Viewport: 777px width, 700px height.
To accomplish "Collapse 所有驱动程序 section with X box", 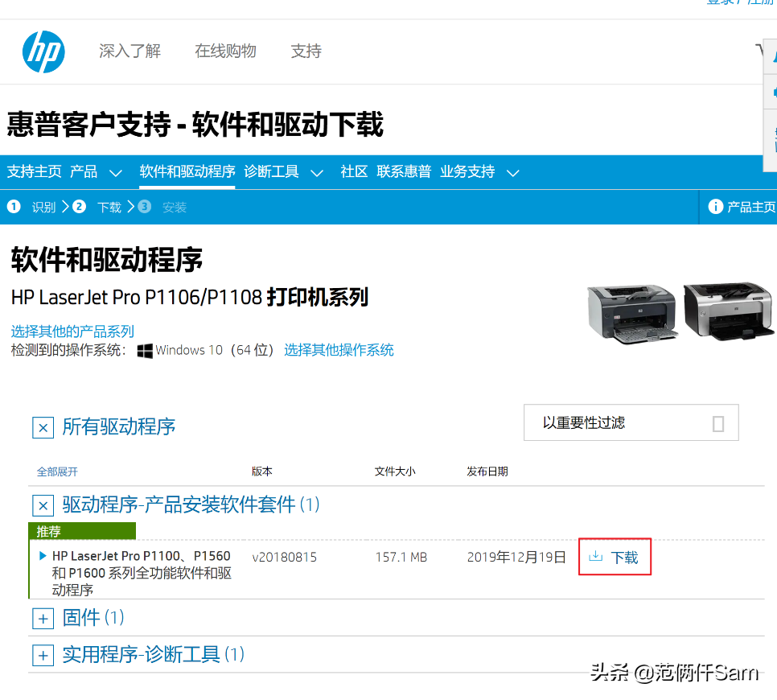I will pos(43,427).
